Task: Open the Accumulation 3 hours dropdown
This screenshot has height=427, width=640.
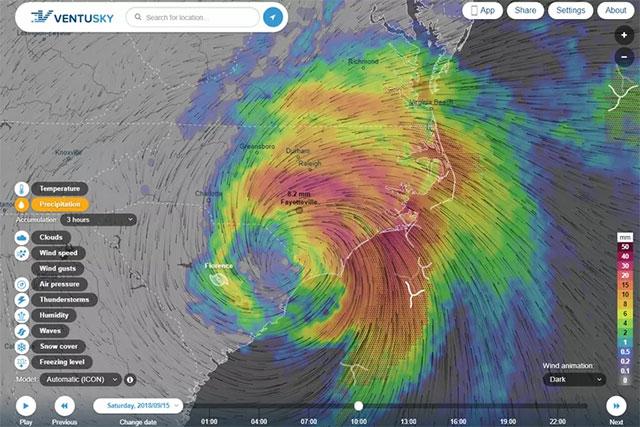Action: click(x=98, y=220)
